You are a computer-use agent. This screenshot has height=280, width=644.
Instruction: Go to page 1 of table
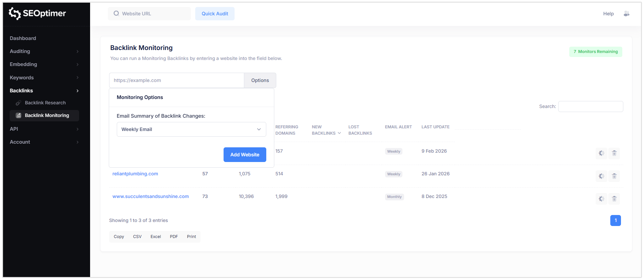point(615,220)
